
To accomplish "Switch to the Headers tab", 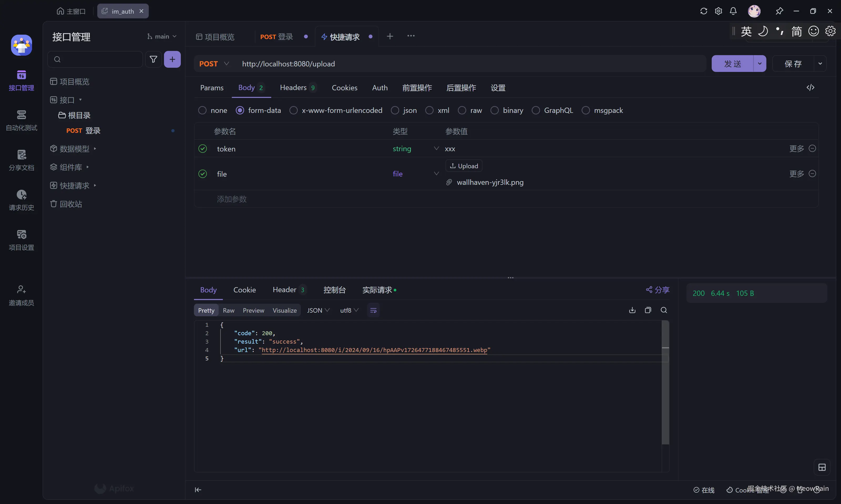I will (293, 88).
